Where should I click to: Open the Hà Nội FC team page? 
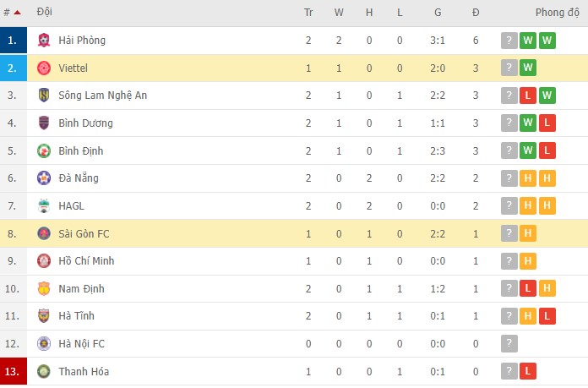(82, 344)
